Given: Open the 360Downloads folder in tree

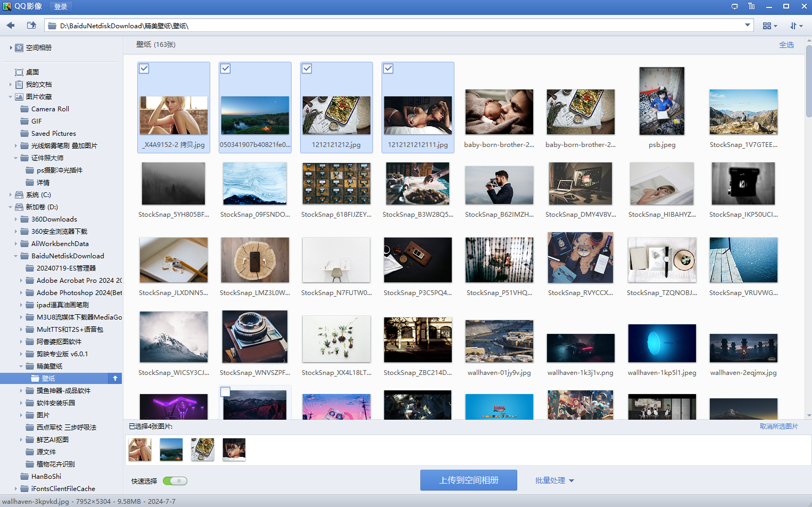Looking at the screenshot, I should point(54,219).
